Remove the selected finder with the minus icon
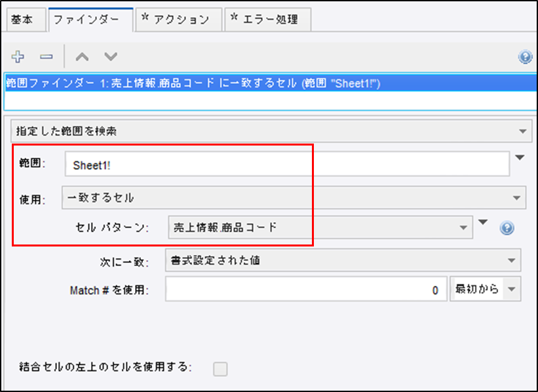 click(x=47, y=56)
